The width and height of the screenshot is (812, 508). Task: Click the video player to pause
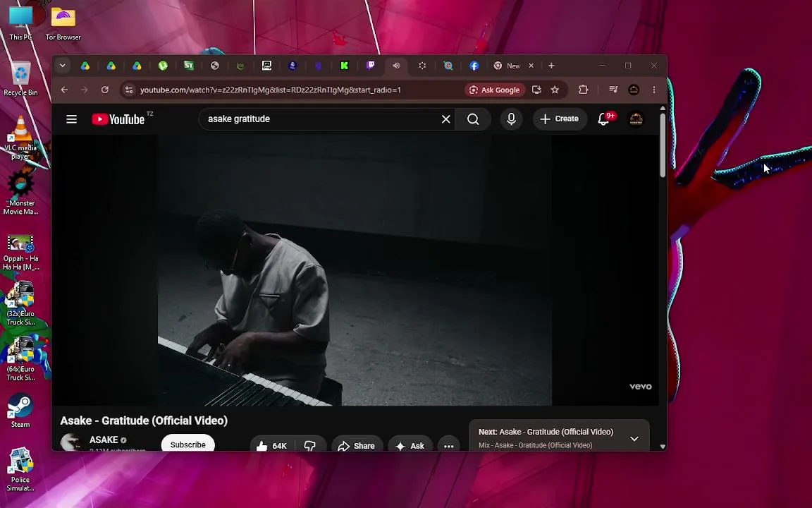(x=355, y=271)
